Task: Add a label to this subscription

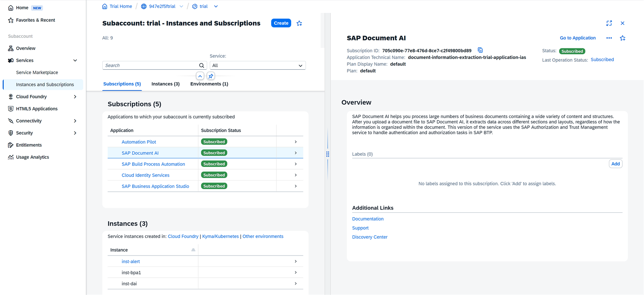Action: pos(615,164)
